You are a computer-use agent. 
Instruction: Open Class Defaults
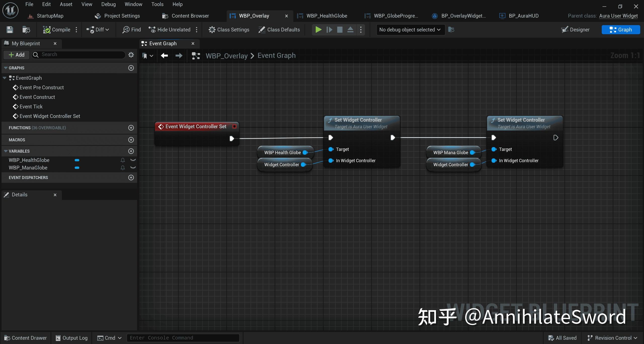[x=279, y=29]
